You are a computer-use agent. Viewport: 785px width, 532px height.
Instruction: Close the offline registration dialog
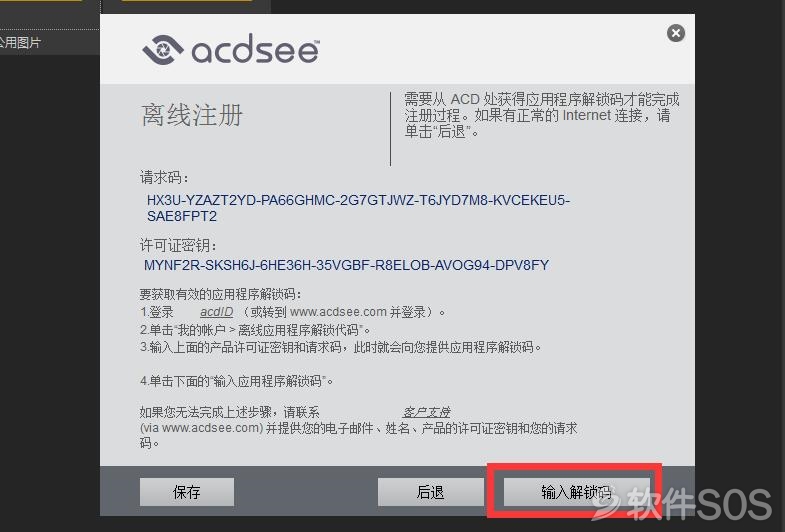click(x=675, y=34)
